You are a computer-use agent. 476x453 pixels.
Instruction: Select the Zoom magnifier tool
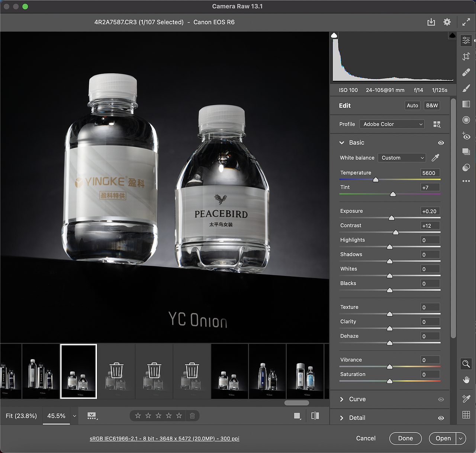466,364
